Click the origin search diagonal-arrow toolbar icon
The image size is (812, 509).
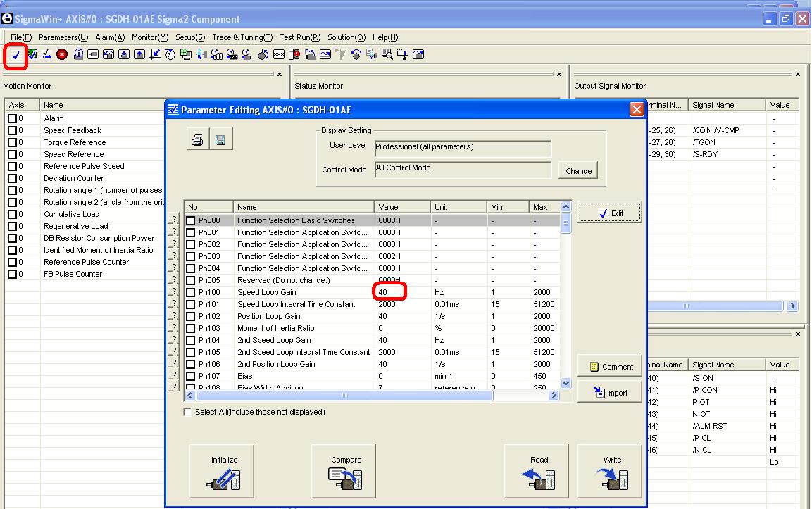[155, 54]
